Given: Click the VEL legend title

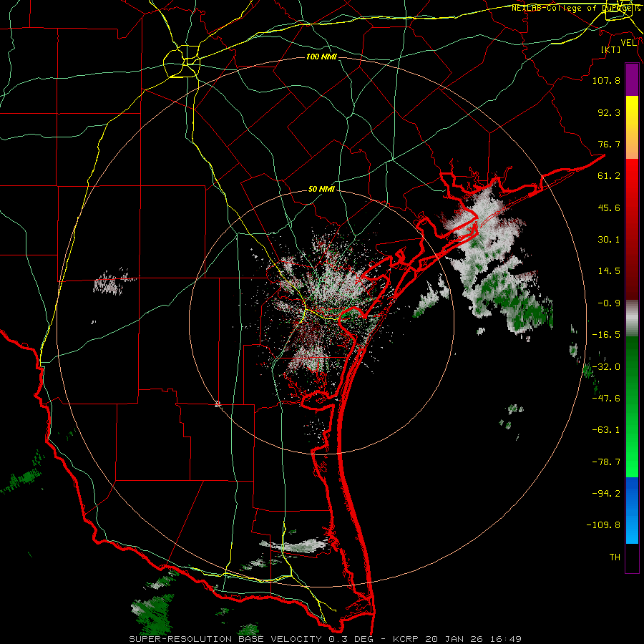Looking at the screenshot, I should (x=628, y=43).
